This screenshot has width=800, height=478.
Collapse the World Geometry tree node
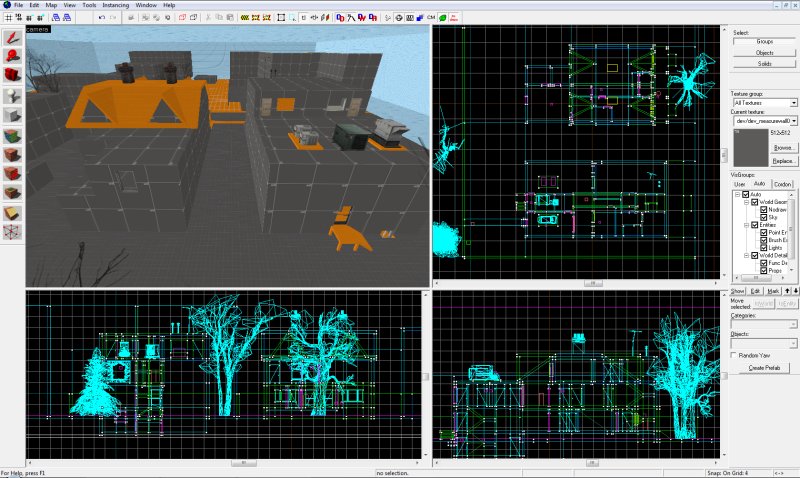(746, 202)
